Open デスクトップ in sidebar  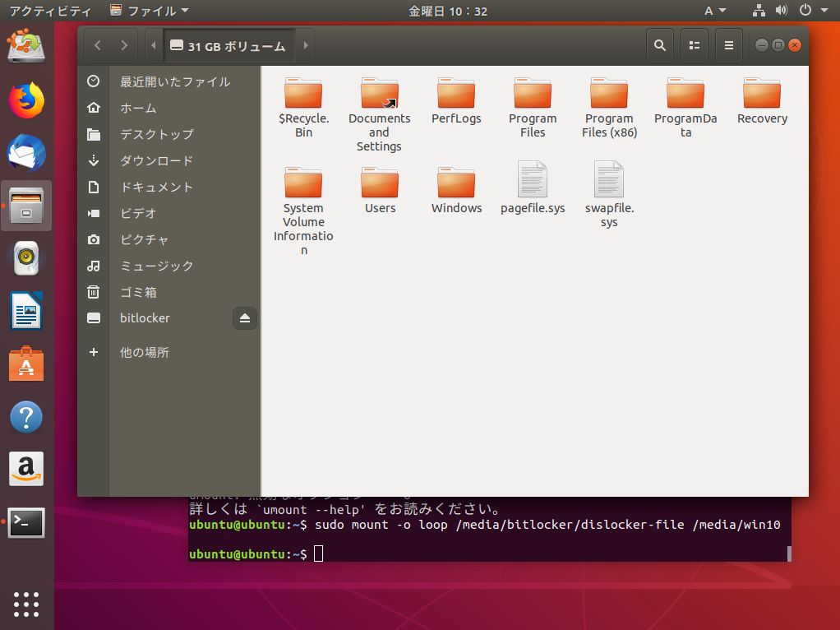[x=168, y=134]
